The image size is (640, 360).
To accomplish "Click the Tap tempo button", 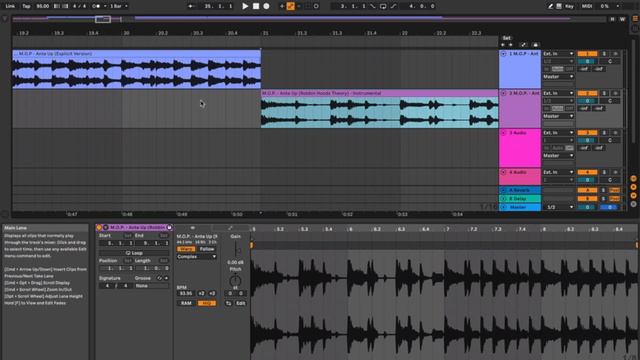I will tap(26, 6).
